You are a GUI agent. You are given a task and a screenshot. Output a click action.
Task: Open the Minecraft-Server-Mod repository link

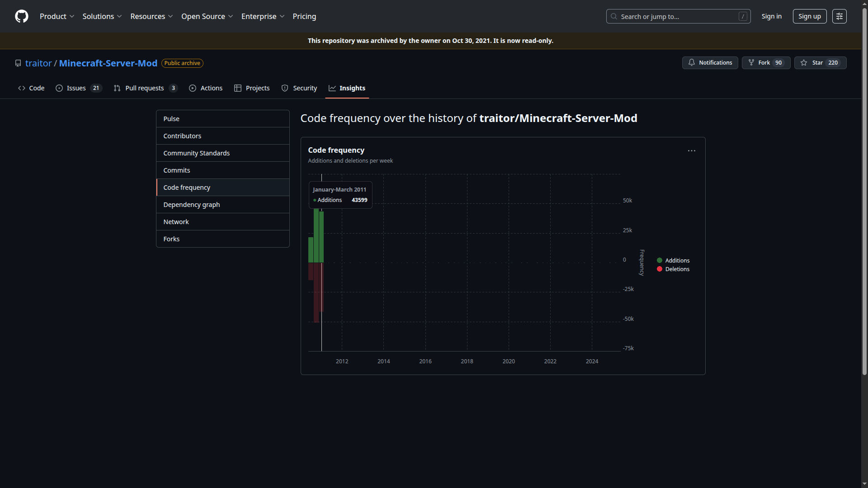(x=108, y=63)
